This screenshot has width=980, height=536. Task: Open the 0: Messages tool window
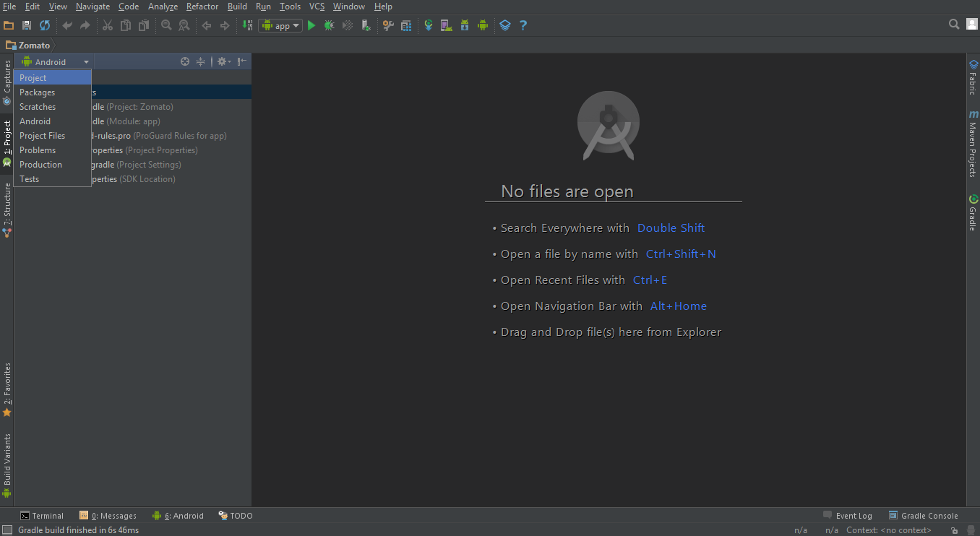point(108,516)
